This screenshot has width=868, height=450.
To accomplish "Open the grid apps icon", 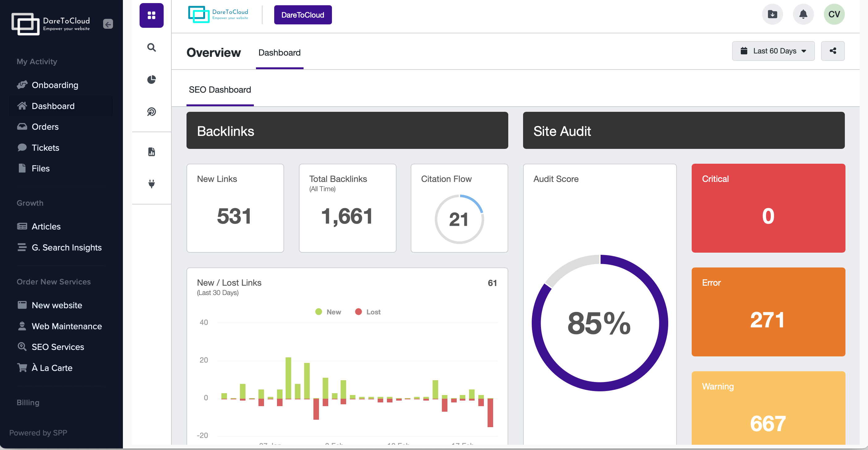I will coord(151,15).
